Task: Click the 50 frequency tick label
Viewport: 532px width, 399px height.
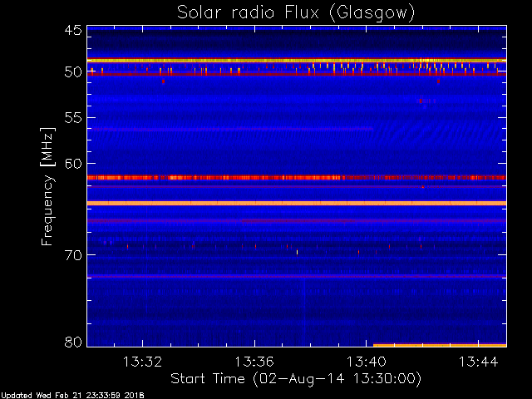Action: coord(73,72)
